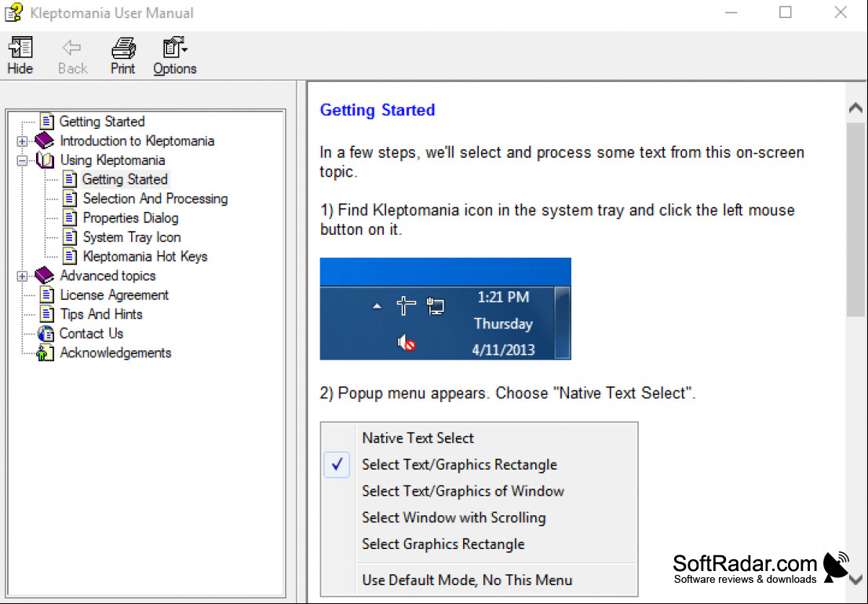
Task: Open the Kleptomania Hot Keys topic
Action: pyautogui.click(x=145, y=257)
